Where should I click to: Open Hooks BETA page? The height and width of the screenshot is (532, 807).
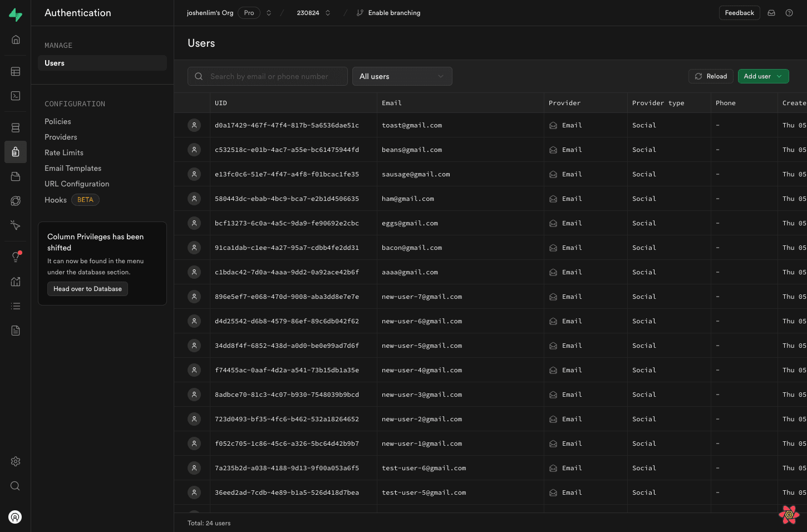(72, 200)
